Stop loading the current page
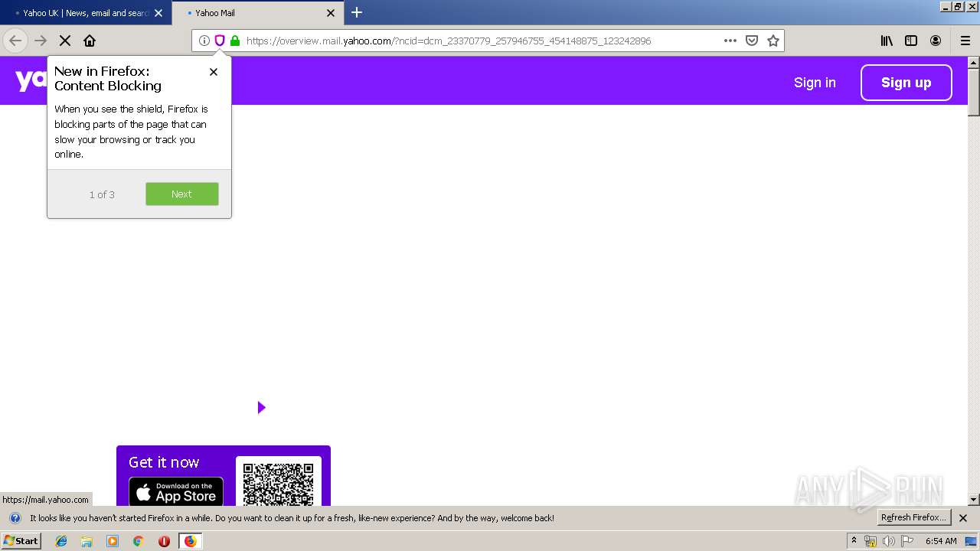The height and width of the screenshot is (551, 980). [65, 41]
